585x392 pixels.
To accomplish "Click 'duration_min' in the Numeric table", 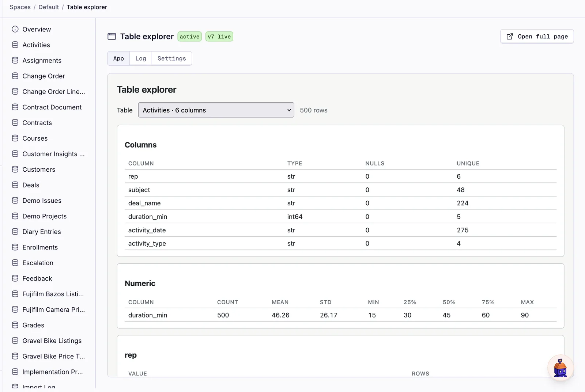I will [x=148, y=315].
